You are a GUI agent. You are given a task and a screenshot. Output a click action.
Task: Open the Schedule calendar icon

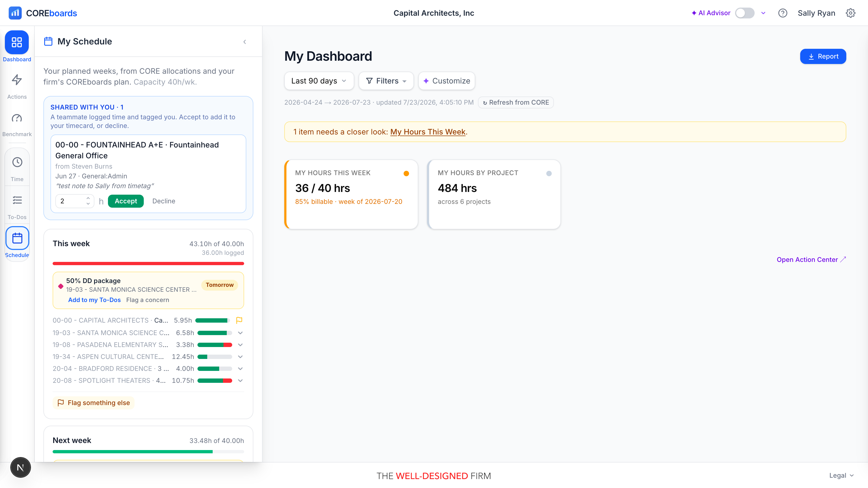[17, 238]
